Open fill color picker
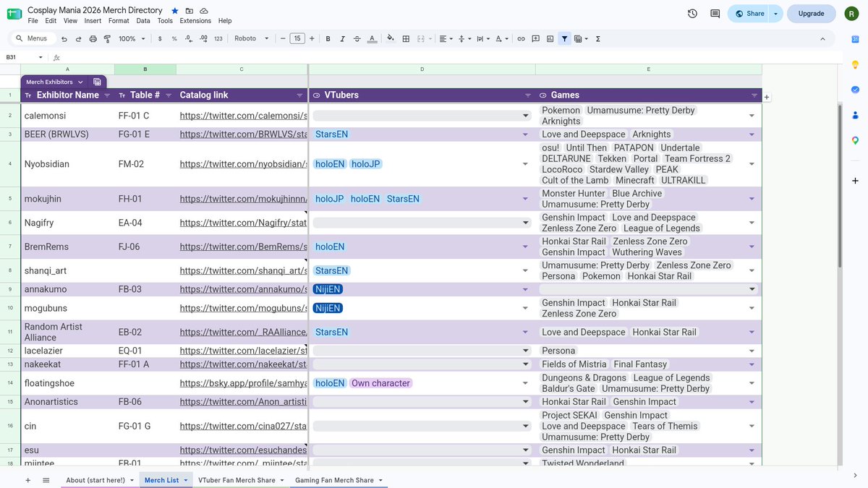This screenshot has width=868, height=488. [391, 38]
